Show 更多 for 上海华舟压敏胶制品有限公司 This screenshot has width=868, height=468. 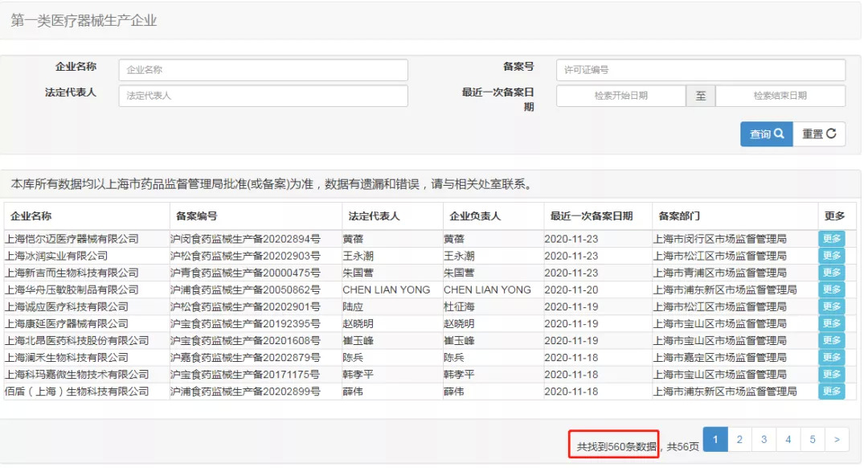(x=831, y=289)
